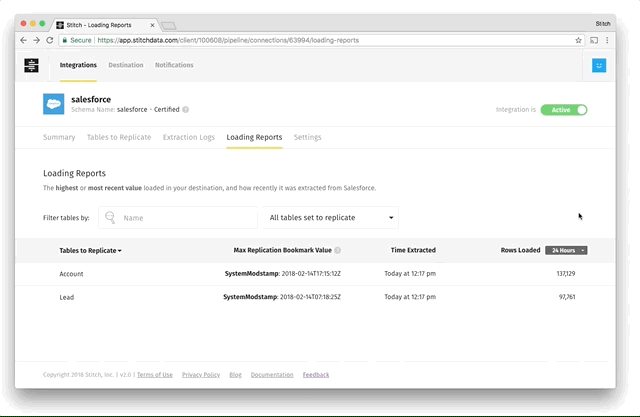This screenshot has width=640, height=417.
Task: Click the help icon next to Certified
Action: point(186,110)
